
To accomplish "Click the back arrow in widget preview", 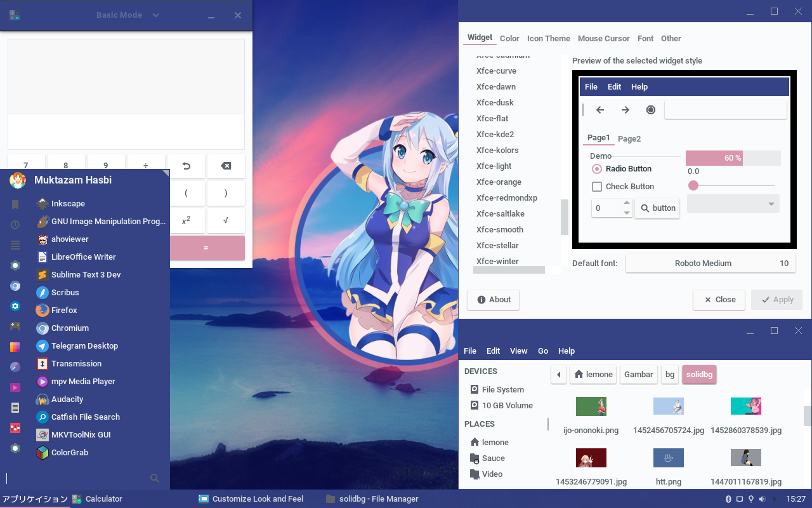I will tap(600, 110).
